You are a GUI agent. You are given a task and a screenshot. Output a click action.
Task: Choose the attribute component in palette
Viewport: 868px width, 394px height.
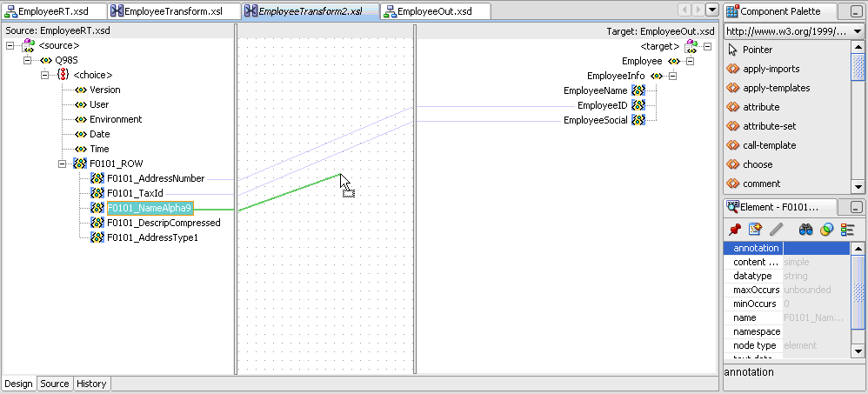pyautogui.click(x=761, y=107)
